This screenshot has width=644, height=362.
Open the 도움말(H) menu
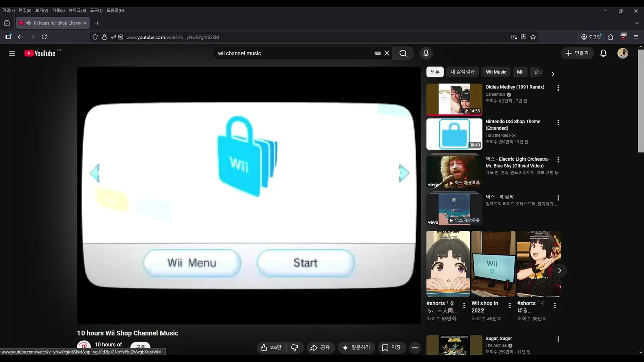115,10
